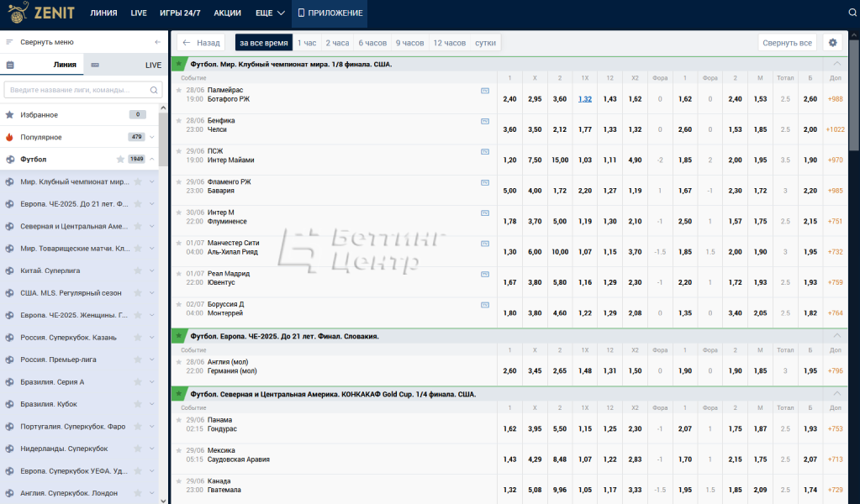Screen dimensions: 860x504
Task: Expand Нидерланды. Суперкубок chevron
Action: pyautogui.click(x=152, y=449)
